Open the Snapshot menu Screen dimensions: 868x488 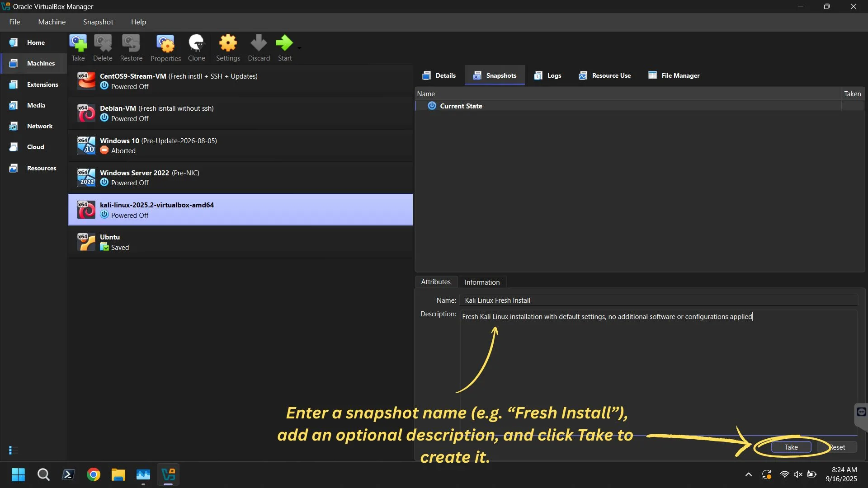(x=98, y=22)
